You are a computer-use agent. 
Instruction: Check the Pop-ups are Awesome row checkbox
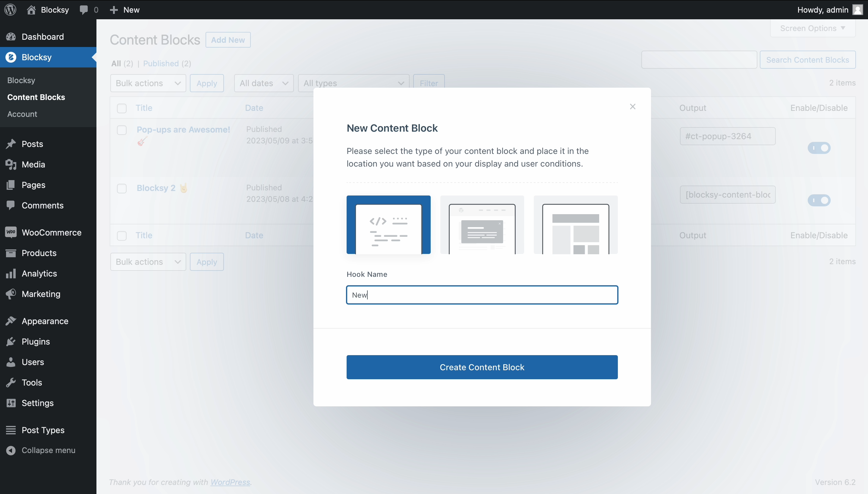point(121,130)
